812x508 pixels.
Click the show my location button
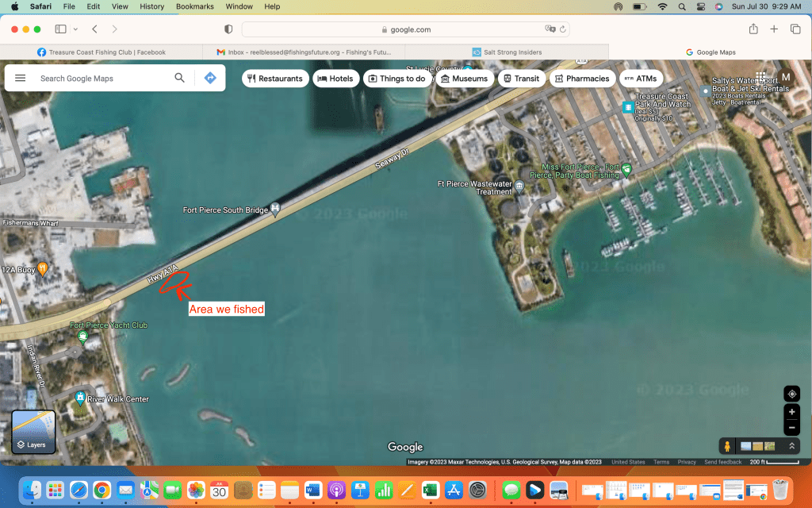[x=791, y=394]
